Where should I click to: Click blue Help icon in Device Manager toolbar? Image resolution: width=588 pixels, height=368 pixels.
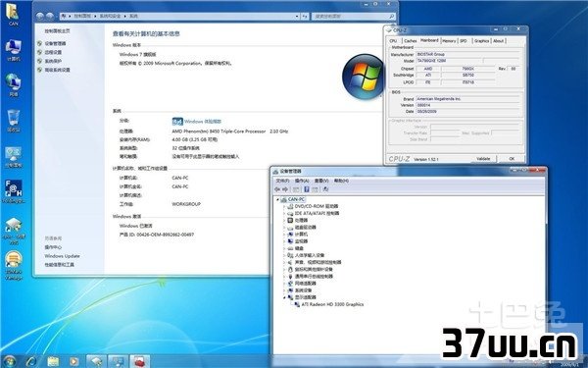coord(307,189)
